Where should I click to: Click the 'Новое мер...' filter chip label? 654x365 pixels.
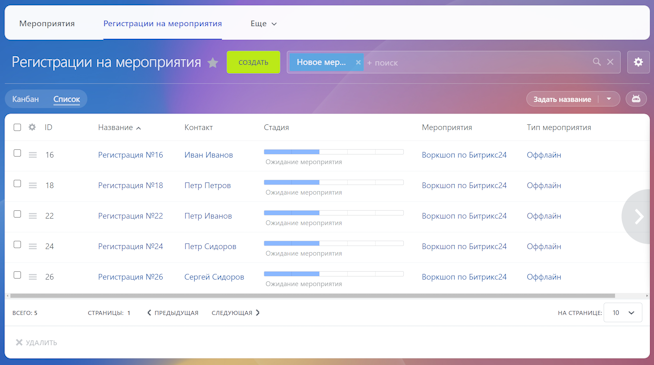321,62
